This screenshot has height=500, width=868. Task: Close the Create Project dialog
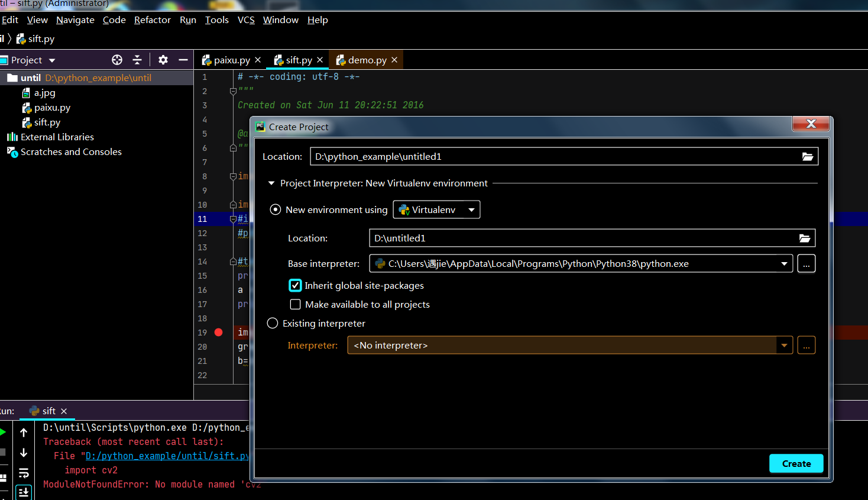pos(811,124)
